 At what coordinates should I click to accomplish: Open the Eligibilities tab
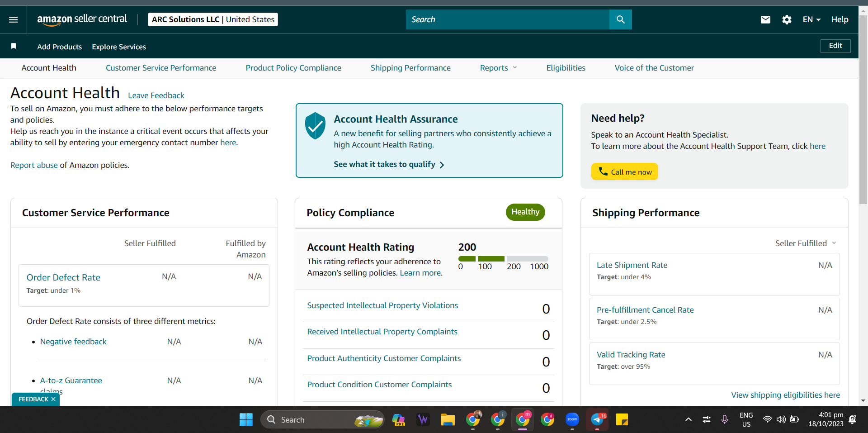(x=566, y=68)
